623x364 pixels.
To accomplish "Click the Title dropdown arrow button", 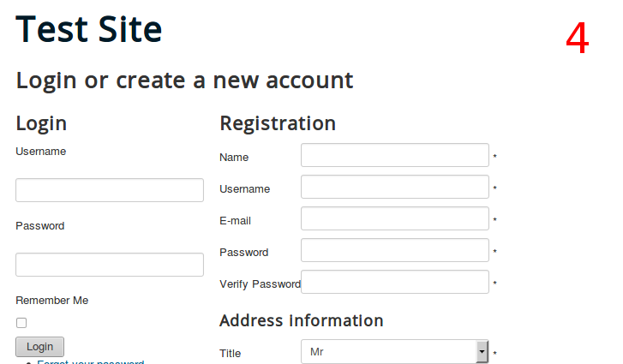I will point(482,352).
